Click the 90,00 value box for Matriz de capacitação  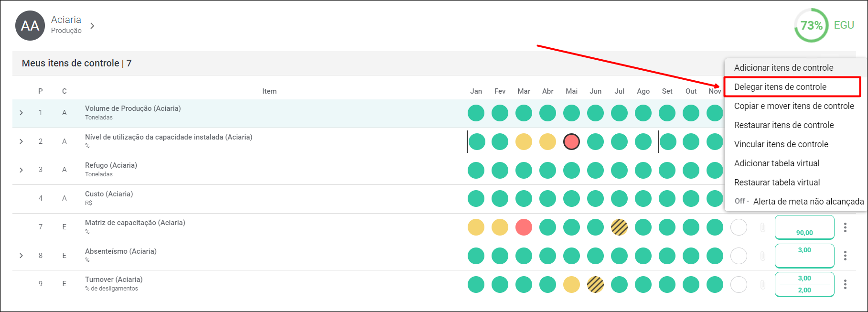tap(804, 227)
